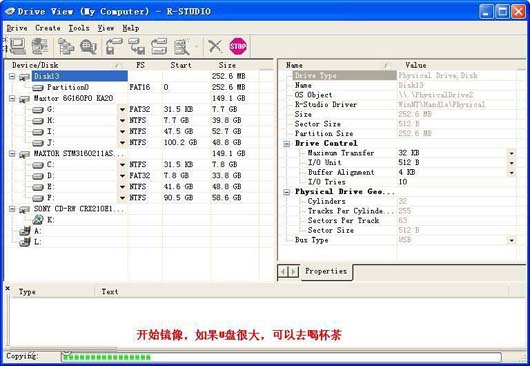Open the I: partition dropdown arrow

pos(122,132)
